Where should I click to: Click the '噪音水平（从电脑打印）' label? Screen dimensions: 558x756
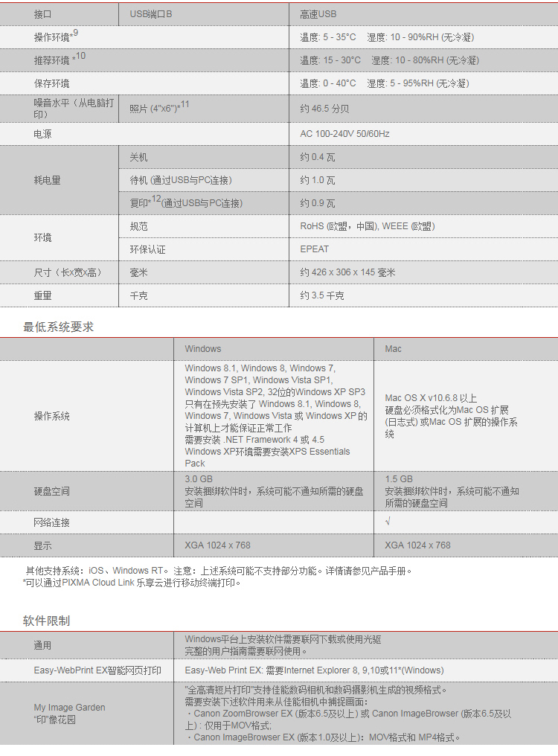click(x=74, y=109)
